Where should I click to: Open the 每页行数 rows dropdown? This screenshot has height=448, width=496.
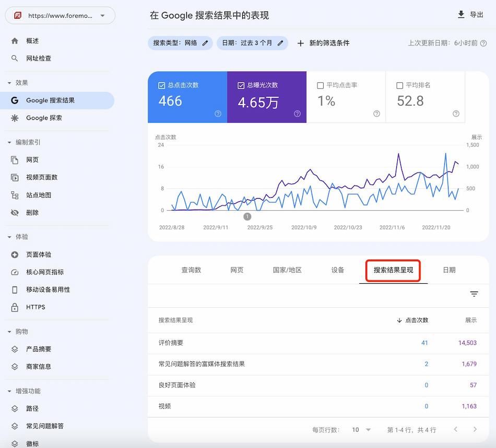click(361, 430)
